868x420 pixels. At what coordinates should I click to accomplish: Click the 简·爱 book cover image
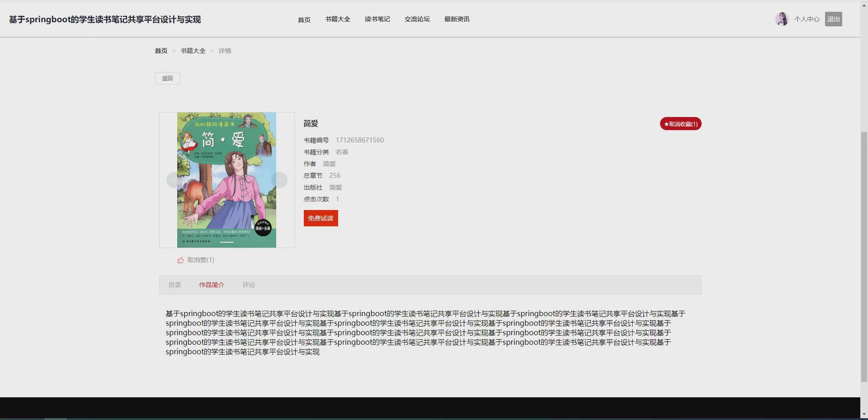click(x=226, y=180)
